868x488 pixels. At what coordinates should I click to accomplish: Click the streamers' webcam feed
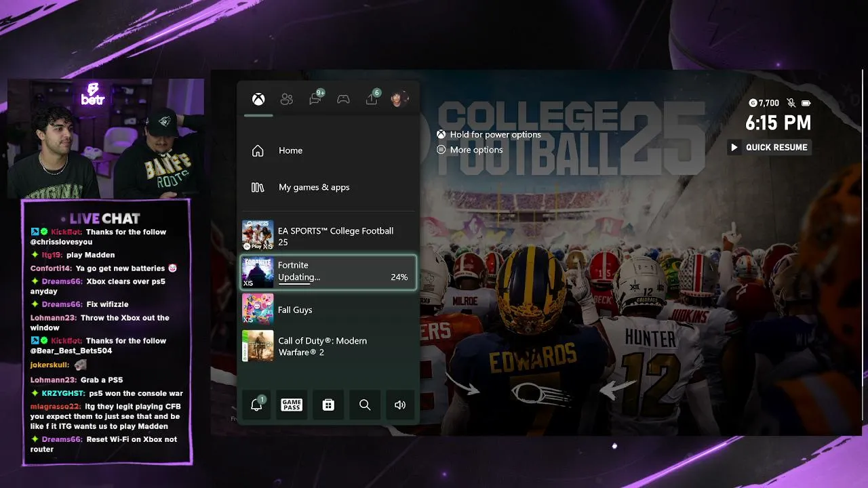pos(106,138)
